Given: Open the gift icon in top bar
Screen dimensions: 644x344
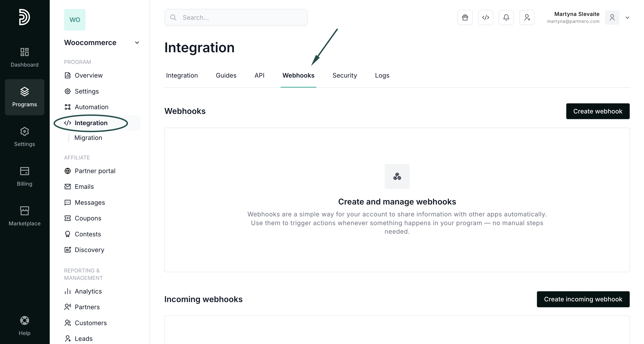Looking at the screenshot, I should click(465, 17).
